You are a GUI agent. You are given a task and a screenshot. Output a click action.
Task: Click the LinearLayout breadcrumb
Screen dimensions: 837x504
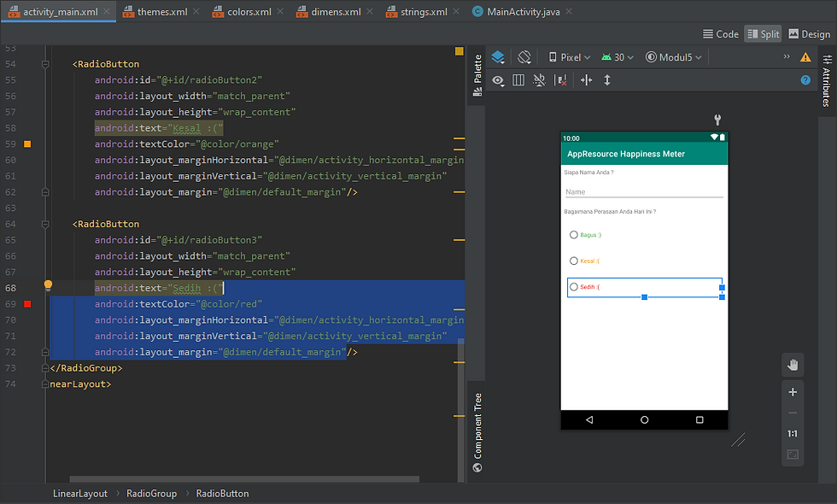coord(80,494)
